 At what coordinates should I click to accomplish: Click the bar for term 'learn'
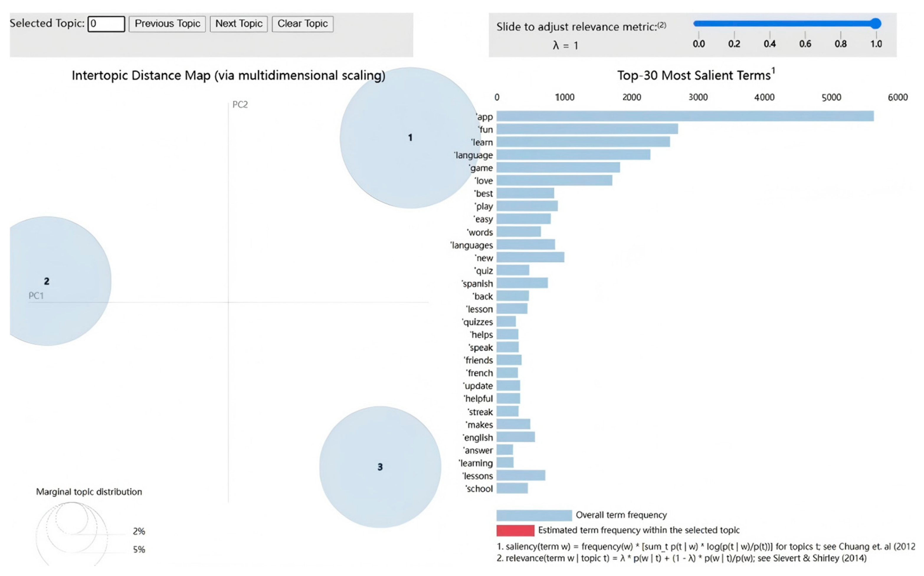(x=583, y=142)
